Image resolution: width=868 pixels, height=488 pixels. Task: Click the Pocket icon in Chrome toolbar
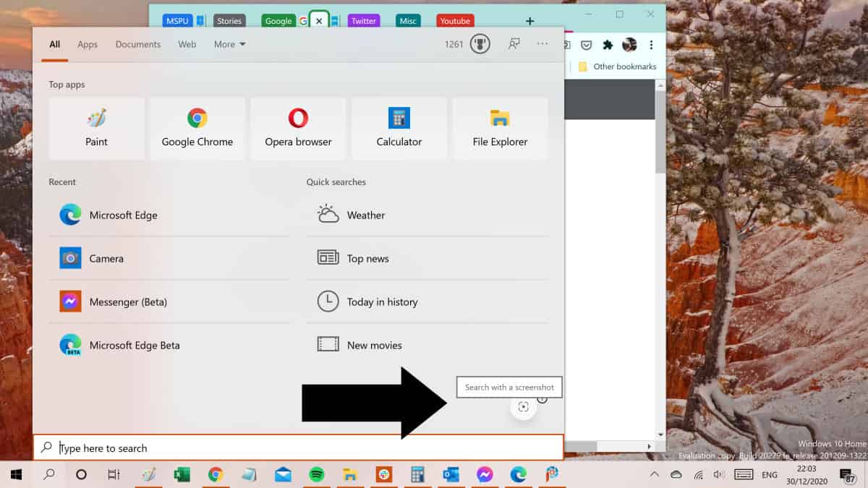point(587,45)
